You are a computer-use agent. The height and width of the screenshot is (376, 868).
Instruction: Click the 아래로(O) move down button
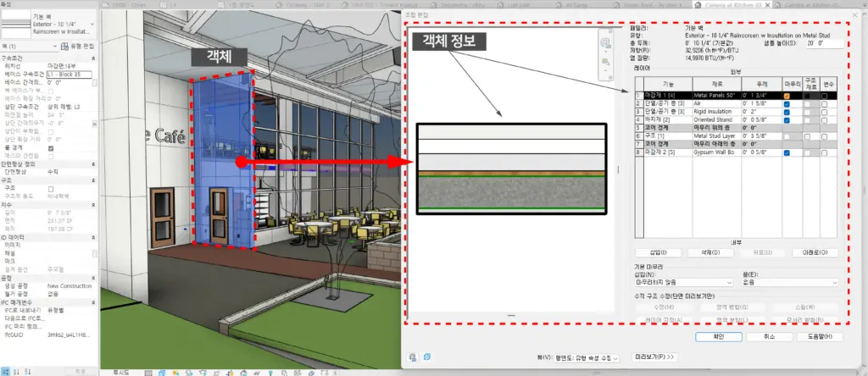tap(815, 252)
